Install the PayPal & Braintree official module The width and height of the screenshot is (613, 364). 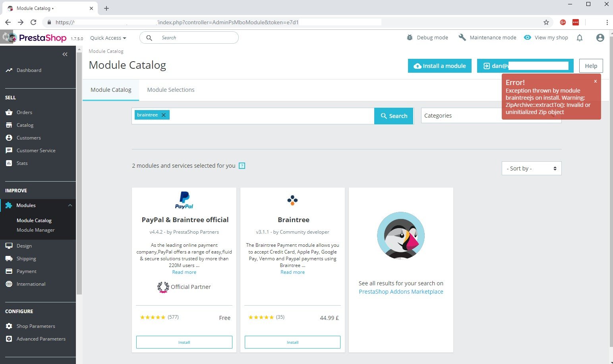coord(184,342)
